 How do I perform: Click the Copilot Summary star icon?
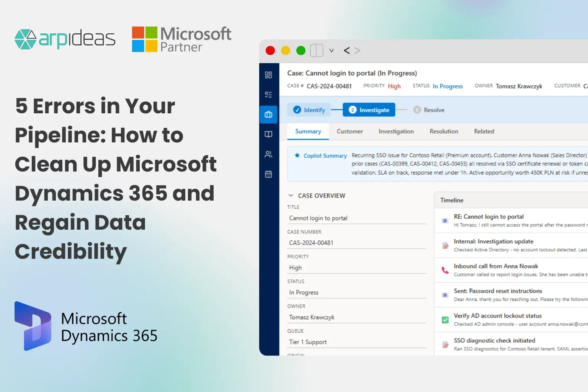point(297,155)
